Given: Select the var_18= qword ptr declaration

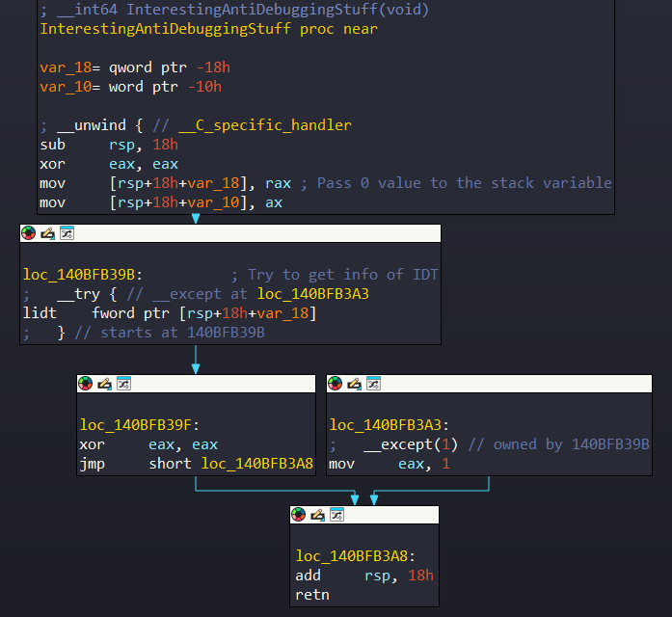Looking at the screenshot, I should [x=135, y=67].
